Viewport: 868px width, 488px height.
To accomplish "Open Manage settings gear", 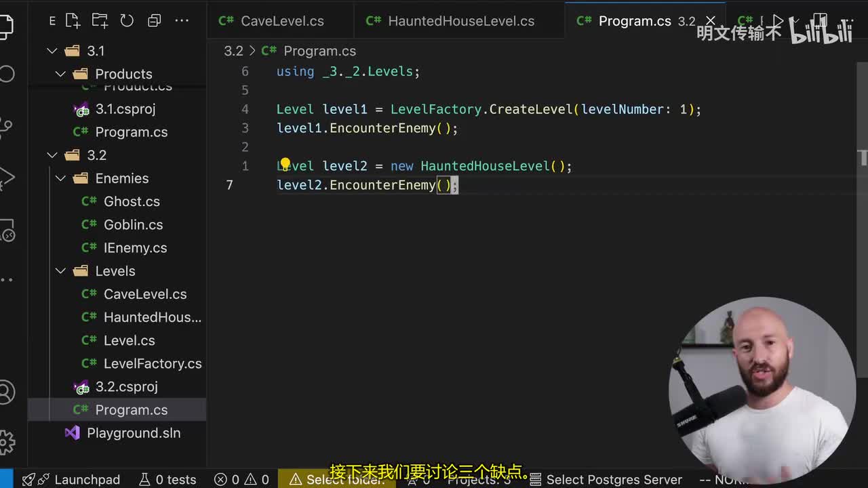I will (x=7, y=442).
